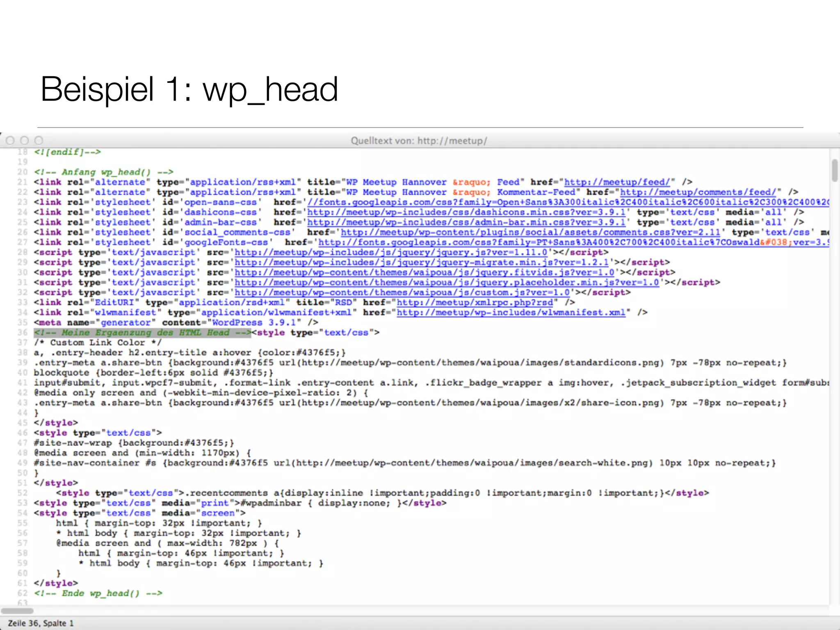This screenshot has width=840, height=630.
Task: Open the jquery-migrate.min.js link
Action: point(422,262)
